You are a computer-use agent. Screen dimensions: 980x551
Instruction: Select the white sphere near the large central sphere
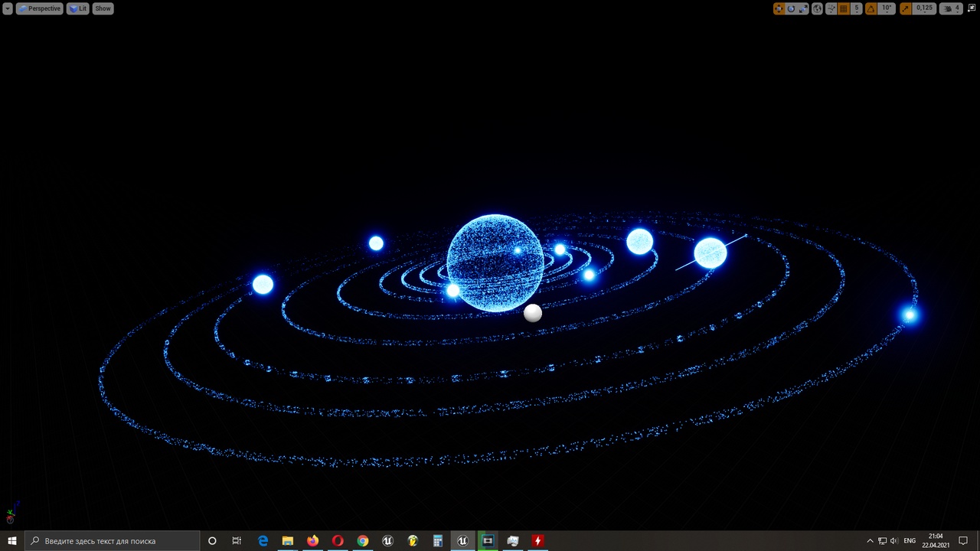533,312
